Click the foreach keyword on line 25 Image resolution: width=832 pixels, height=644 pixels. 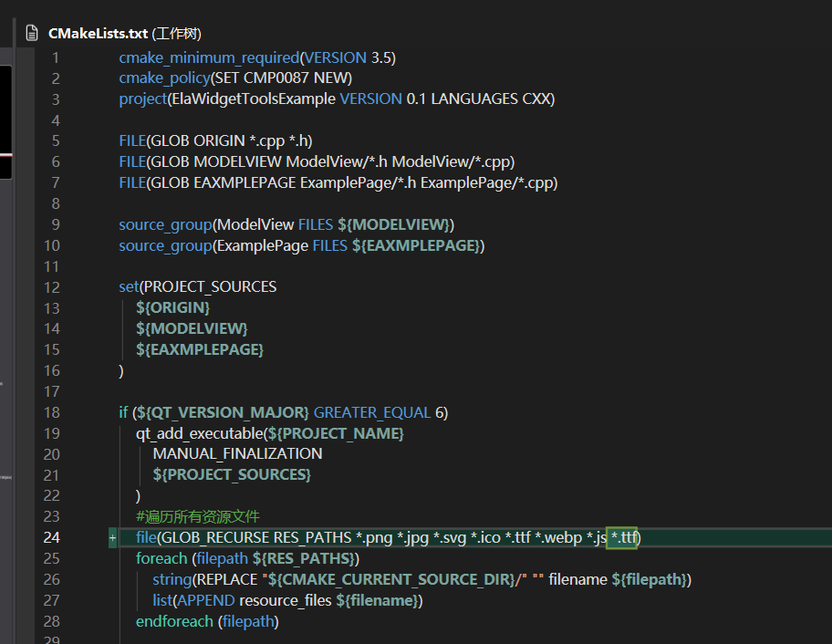161,558
